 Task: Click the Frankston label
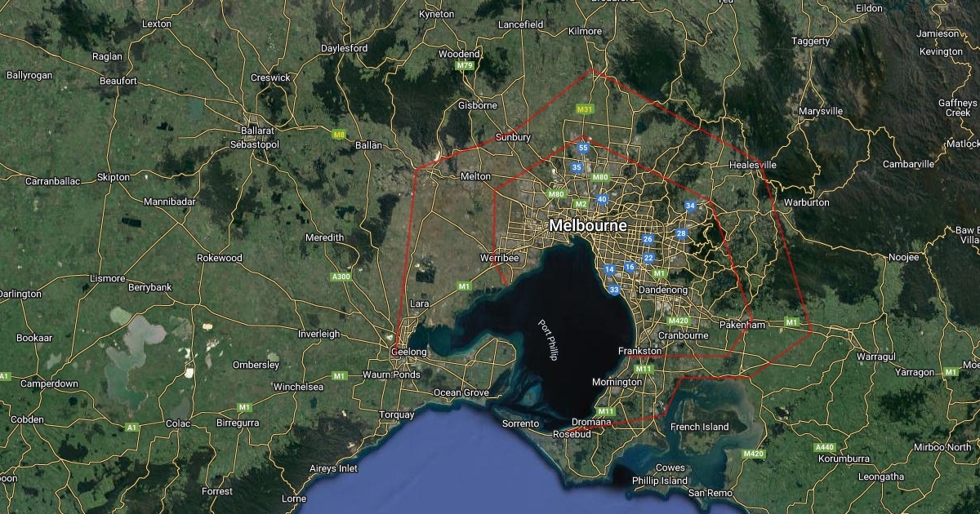tap(639, 351)
